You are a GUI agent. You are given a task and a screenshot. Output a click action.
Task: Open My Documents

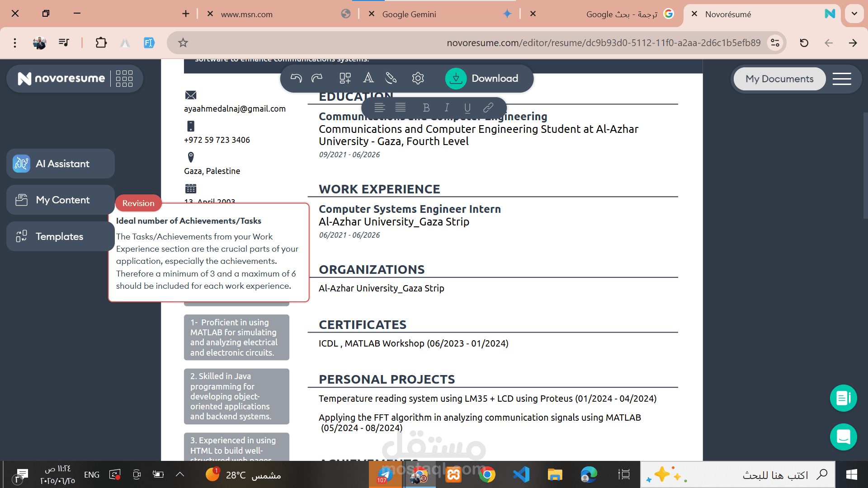point(779,79)
